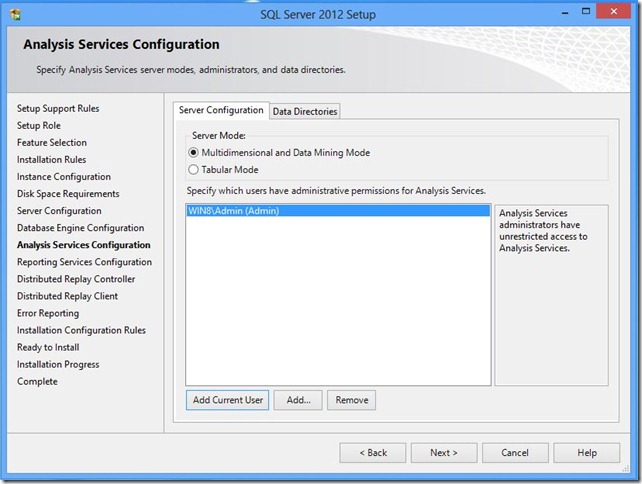Minimize the setup window
Screen dimensions: 642x484
(565, 12)
